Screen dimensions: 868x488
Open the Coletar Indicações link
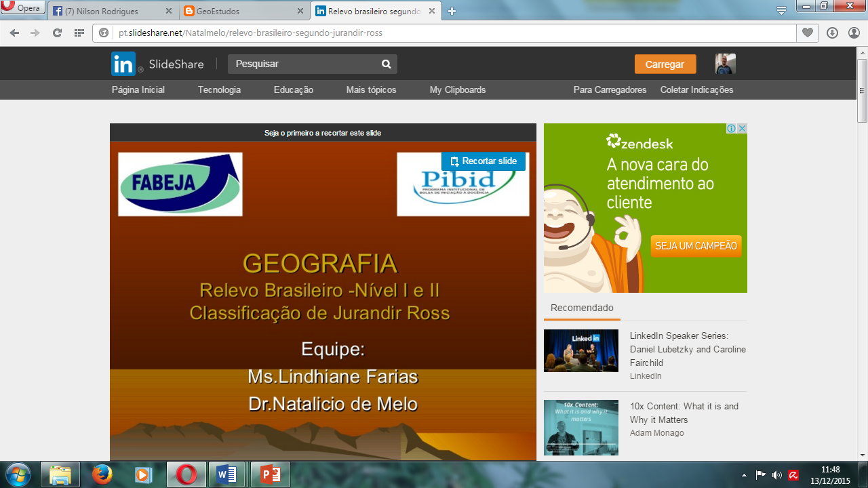[697, 89]
